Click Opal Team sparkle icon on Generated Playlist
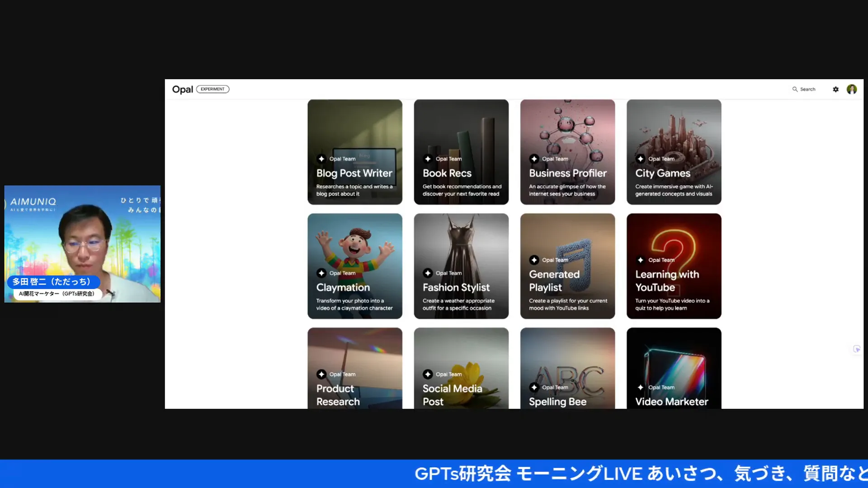Image resolution: width=868 pixels, height=488 pixels. [534, 260]
